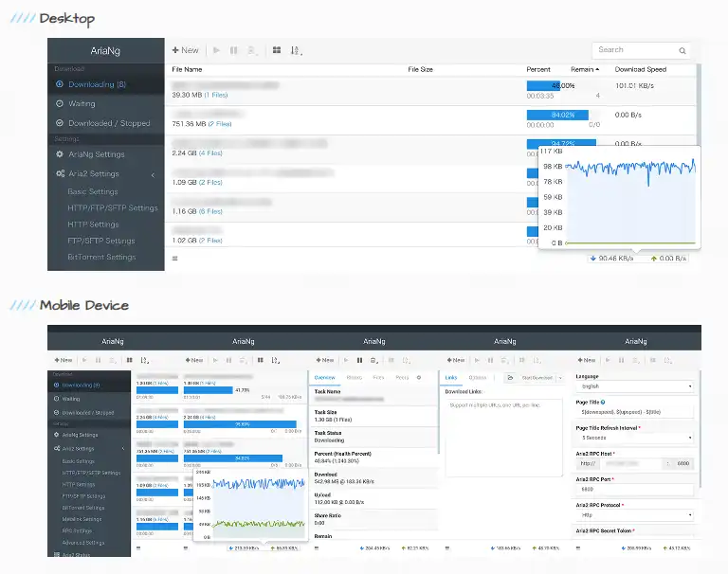Open the display order dropdown in desktop toolbar
Viewport: 728px width, 574px height.
click(296, 50)
